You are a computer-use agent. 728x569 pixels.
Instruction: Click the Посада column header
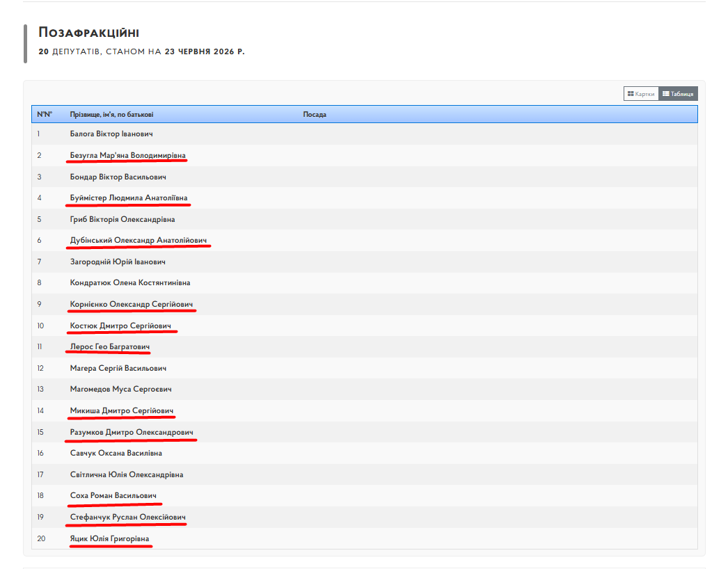point(315,114)
